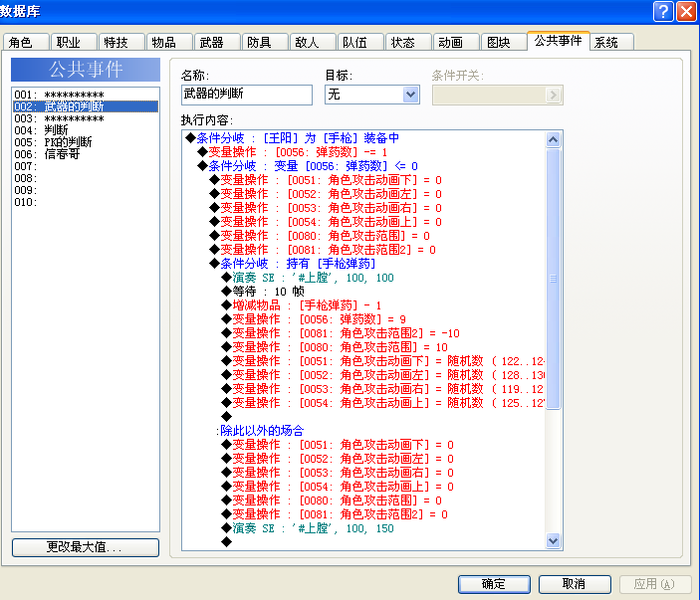Open the 物品 tab
This screenshot has width=700, height=600.
tap(169, 43)
